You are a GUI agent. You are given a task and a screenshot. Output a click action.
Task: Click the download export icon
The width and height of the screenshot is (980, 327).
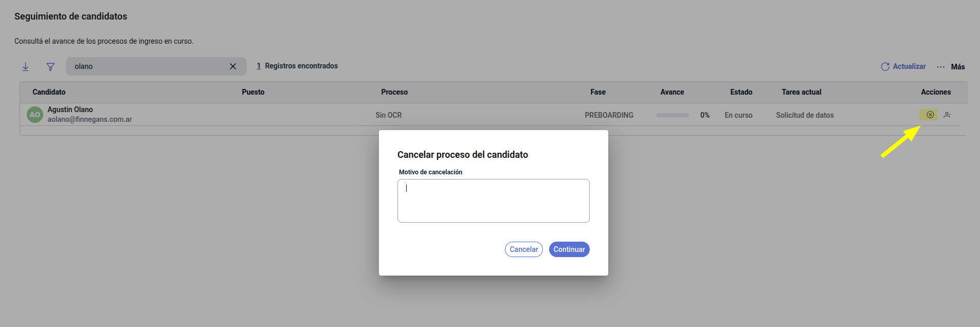tap(25, 66)
